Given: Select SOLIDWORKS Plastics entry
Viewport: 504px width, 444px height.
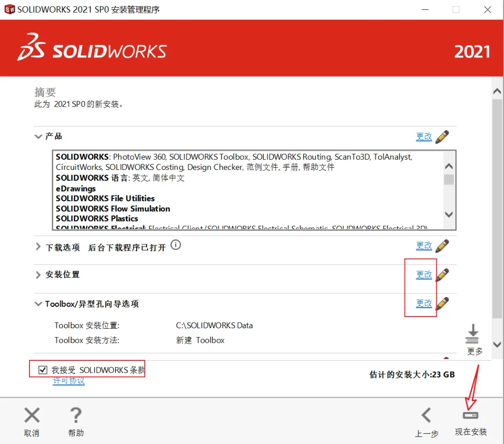Looking at the screenshot, I should click(97, 218).
